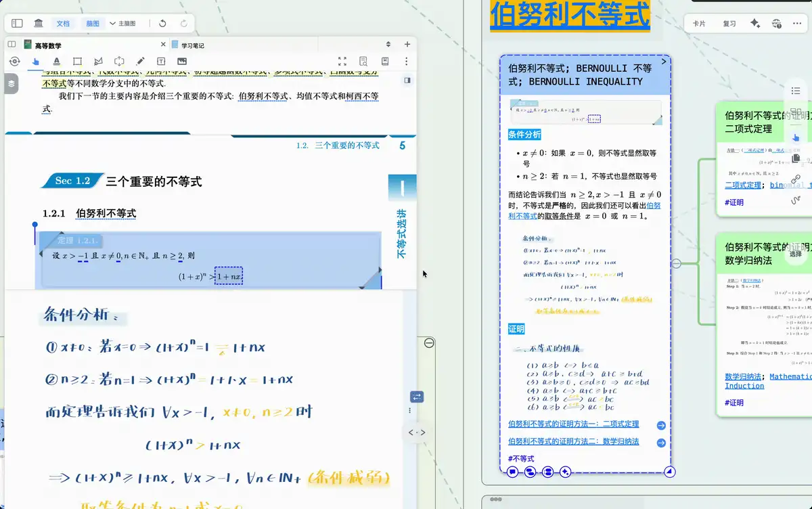
Task: Click the 二项式定理 link in green card
Action: click(743, 185)
